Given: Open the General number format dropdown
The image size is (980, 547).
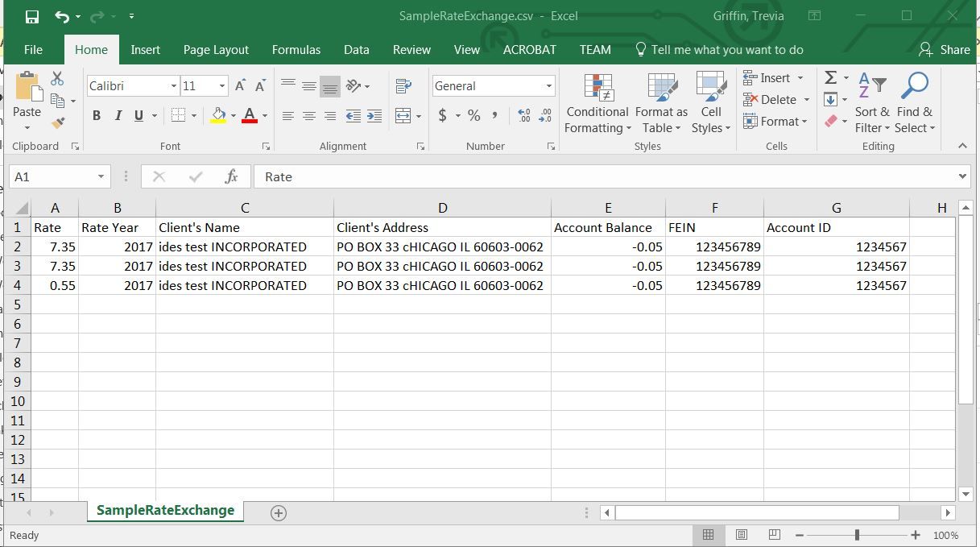Looking at the screenshot, I should [549, 86].
